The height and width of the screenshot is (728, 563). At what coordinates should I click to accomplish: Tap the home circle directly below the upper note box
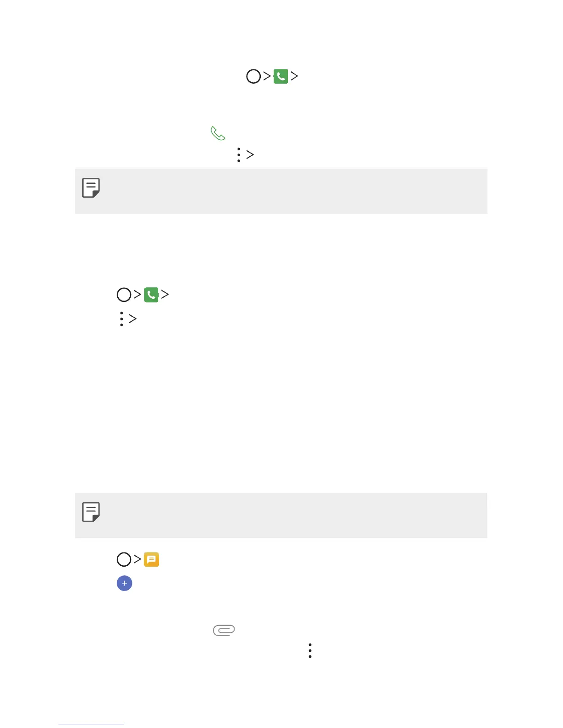point(124,295)
